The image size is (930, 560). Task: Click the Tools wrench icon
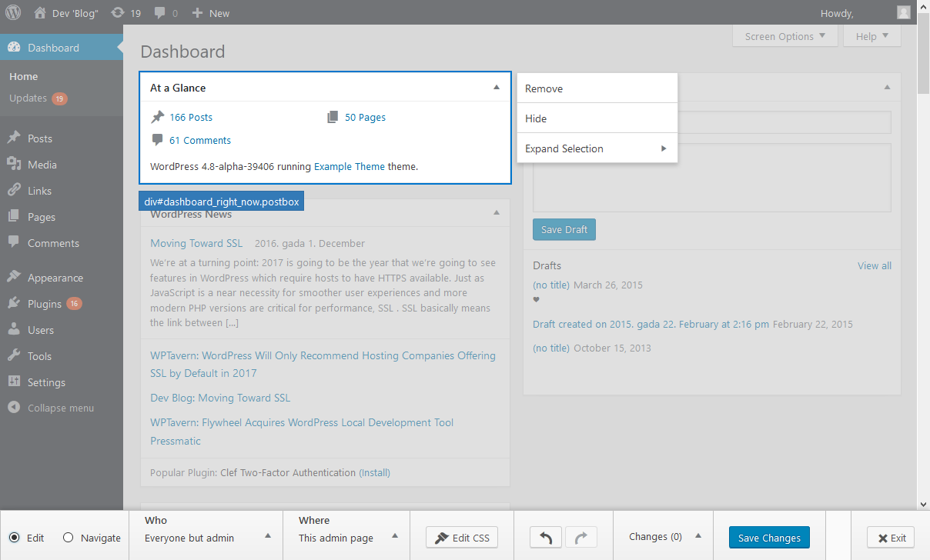click(14, 355)
